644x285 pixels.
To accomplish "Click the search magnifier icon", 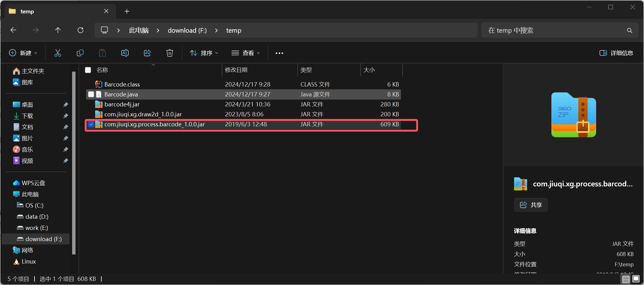I will point(630,30).
